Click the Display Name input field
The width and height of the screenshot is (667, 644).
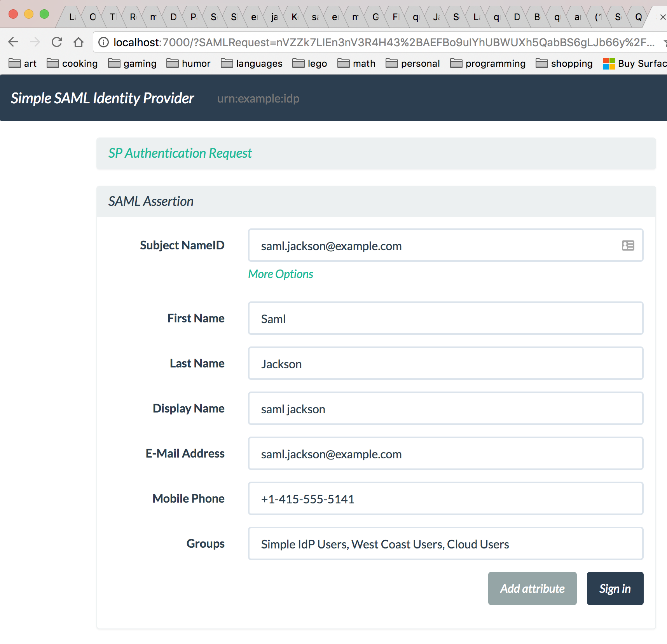(446, 408)
